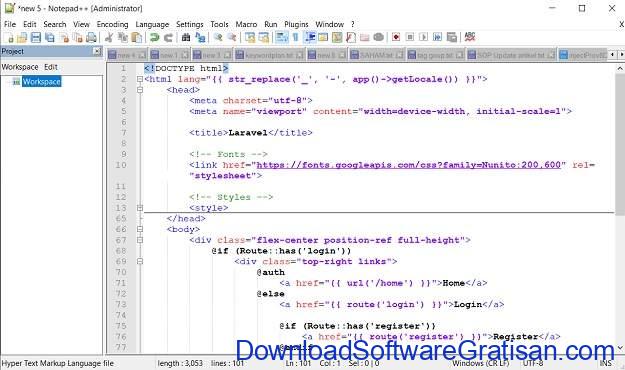Screen dimensions: 625x370
Task: Collapse the html fold on line 2
Action: pos(140,79)
